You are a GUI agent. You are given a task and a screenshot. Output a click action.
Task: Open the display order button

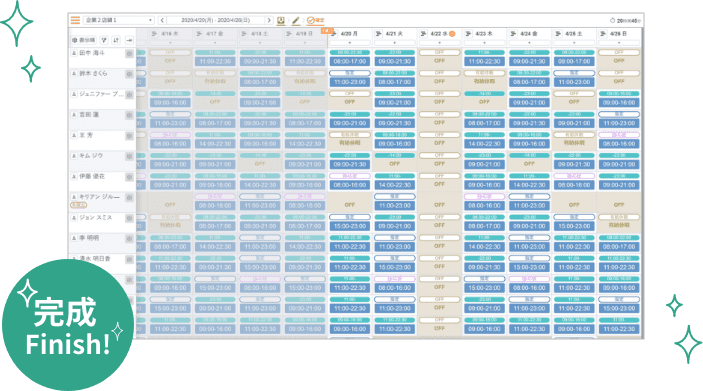(84, 40)
